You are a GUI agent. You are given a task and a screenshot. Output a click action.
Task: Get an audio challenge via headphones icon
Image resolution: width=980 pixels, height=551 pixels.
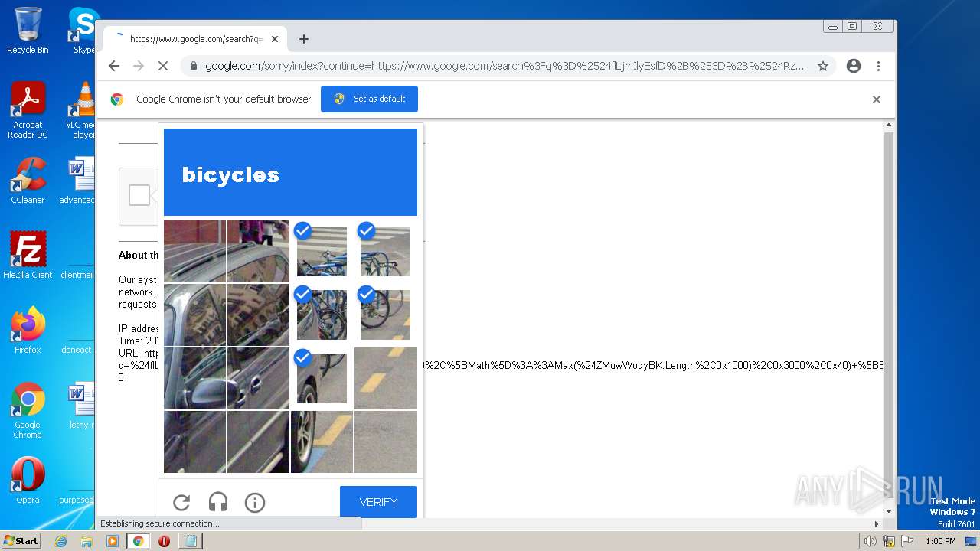(x=218, y=502)
